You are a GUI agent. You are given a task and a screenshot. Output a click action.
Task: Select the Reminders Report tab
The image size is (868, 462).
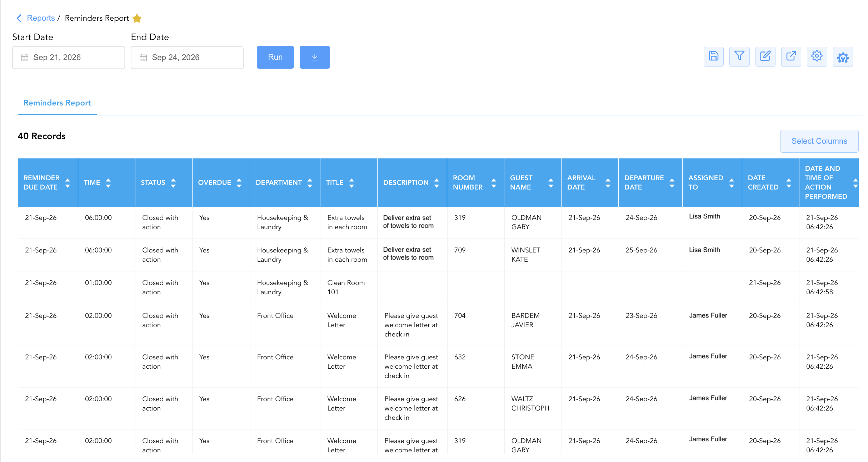pos(57,103)
